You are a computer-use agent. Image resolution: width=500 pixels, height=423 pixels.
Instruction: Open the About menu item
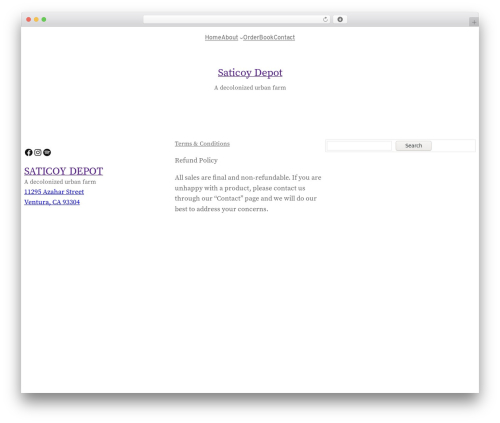click(230, 37)
